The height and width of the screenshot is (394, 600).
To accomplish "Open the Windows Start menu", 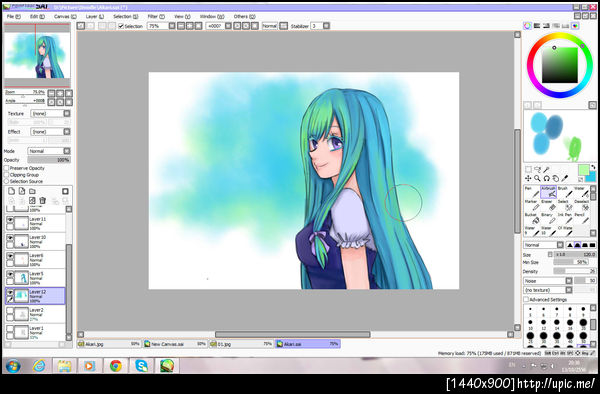I will (13, 366).
